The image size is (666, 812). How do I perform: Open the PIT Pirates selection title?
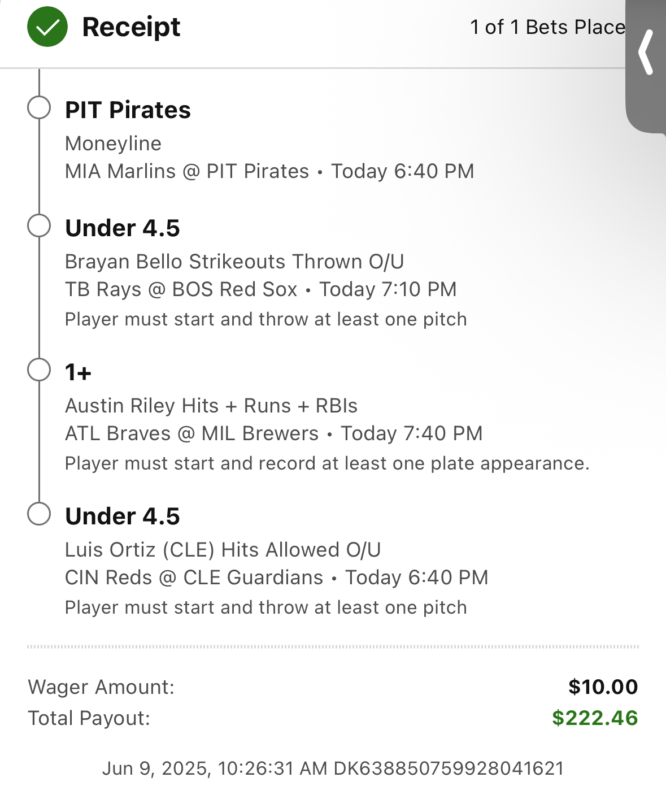click(x=128, y=110)
